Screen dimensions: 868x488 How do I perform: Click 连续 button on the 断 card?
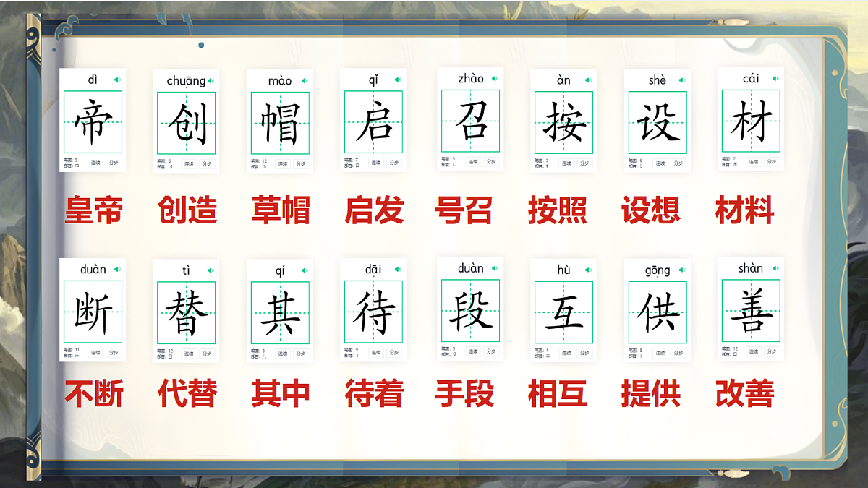click(x=95, y=352)
